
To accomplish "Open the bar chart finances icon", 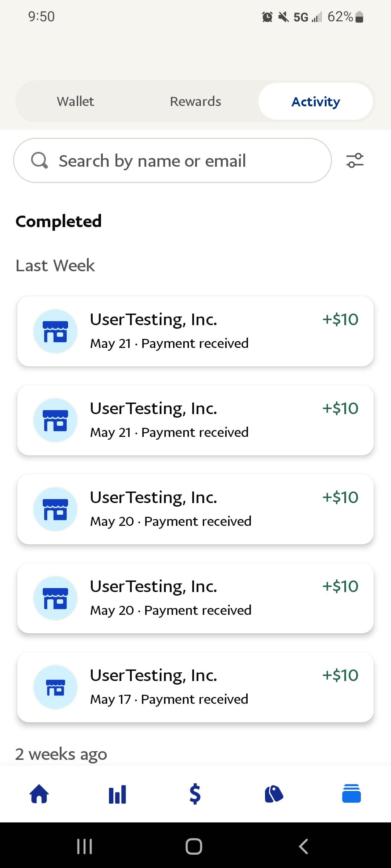I will click(117, 794).
